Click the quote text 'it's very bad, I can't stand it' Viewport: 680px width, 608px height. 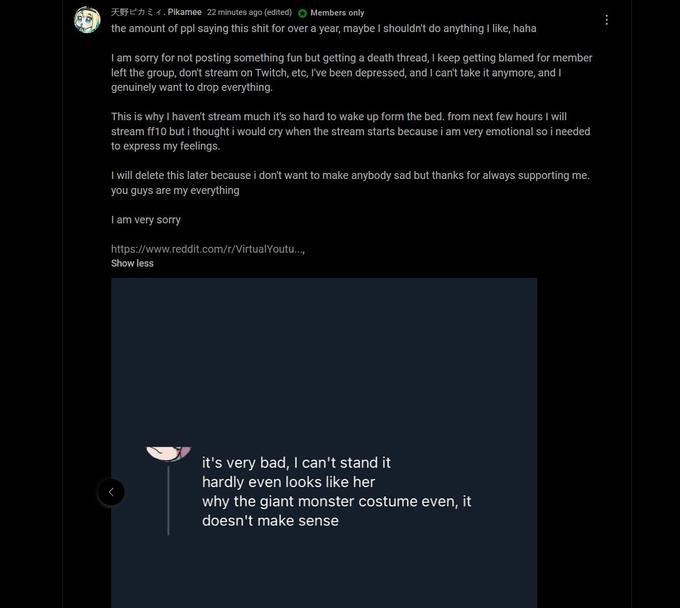tap(296, 463)
